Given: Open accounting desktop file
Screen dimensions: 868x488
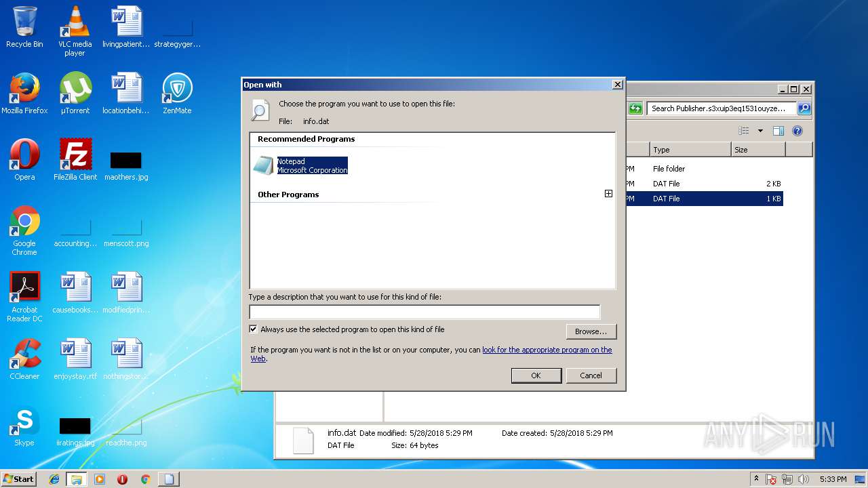Looking at the screenshot, I should (x=75, y=232).
